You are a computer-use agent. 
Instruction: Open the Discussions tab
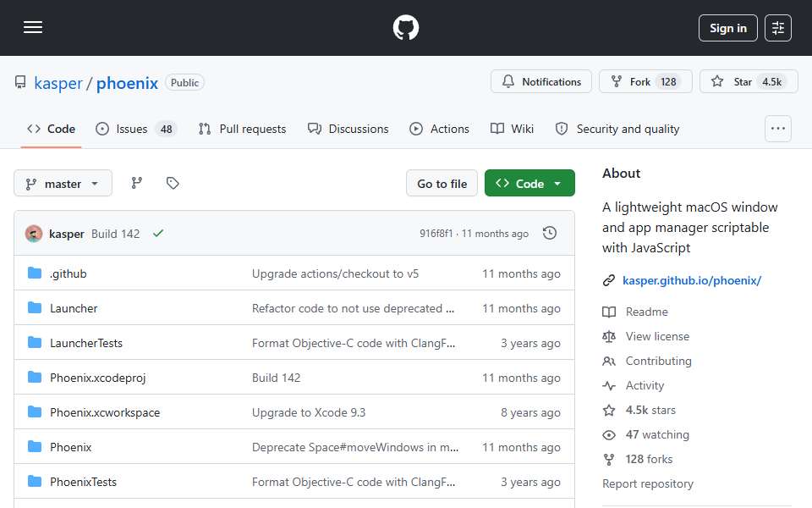[348, 129]
